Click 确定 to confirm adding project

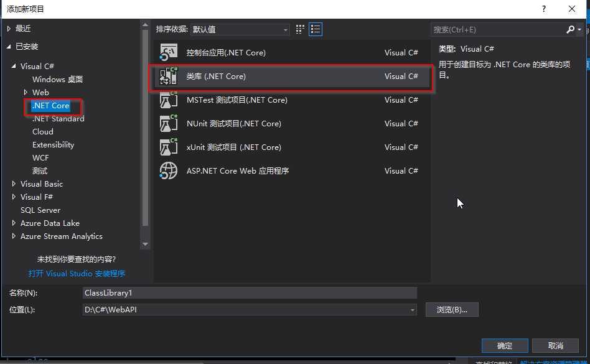(x=505, y=345)
